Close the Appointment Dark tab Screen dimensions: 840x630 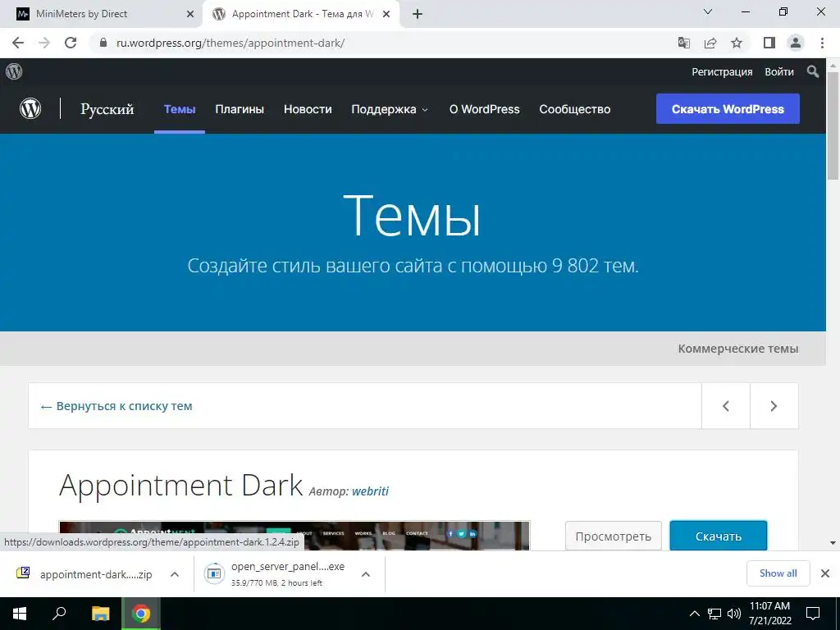tap(386, 15)
